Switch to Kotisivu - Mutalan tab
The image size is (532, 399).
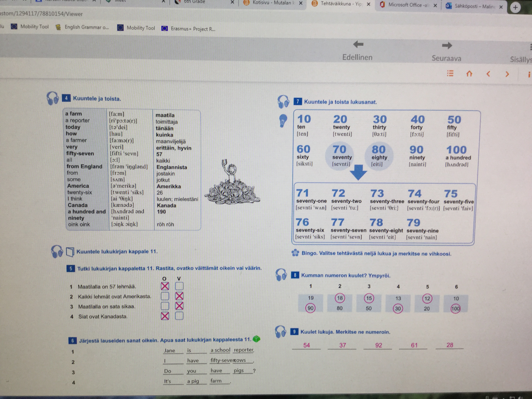(272, 3)
